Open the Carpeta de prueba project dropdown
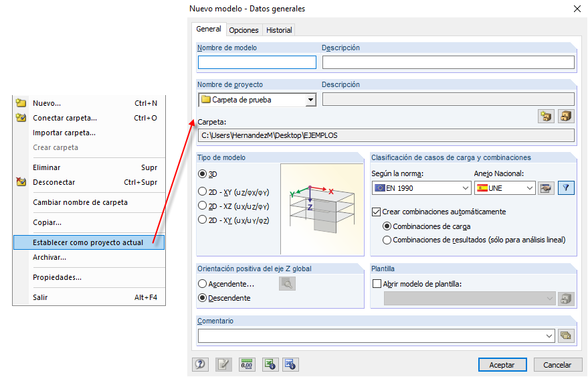This screenshot has height=377, width=588. (x=310, y=100)
